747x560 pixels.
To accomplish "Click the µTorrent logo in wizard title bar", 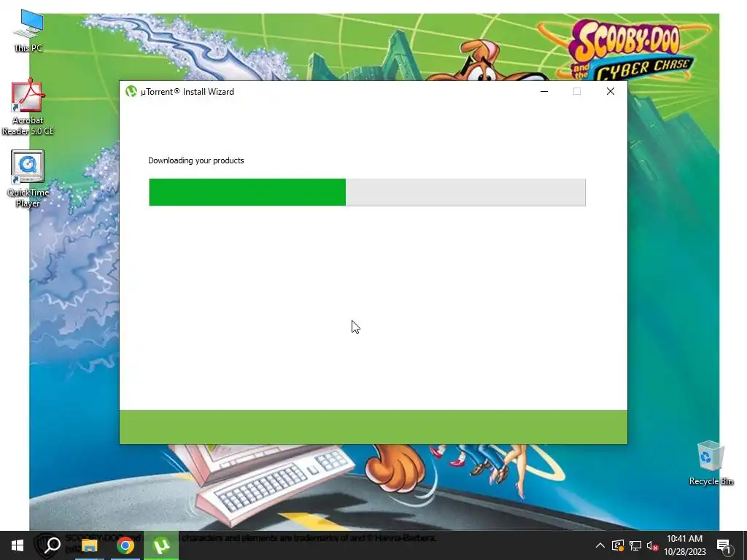I will pos(131,91).
